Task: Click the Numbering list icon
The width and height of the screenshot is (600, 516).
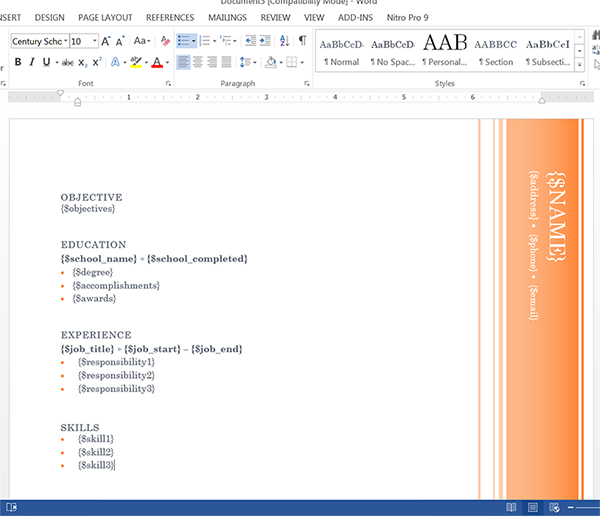Action: coord(205,41)
